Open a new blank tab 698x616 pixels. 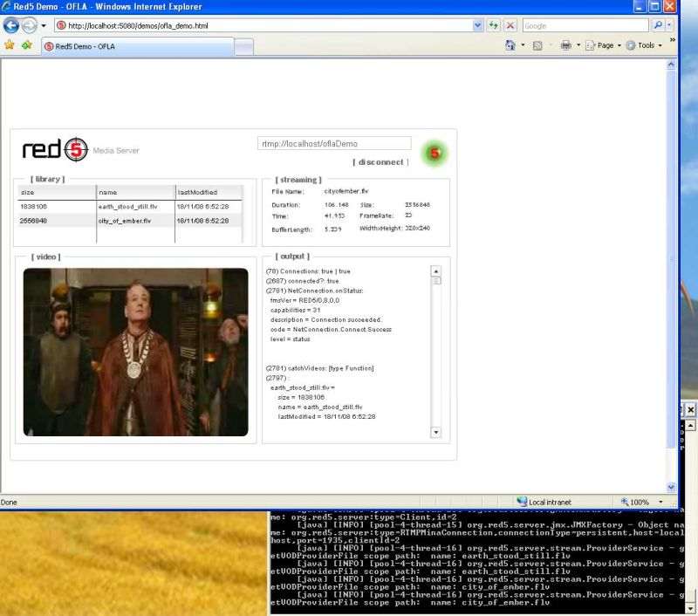[244, 47]
